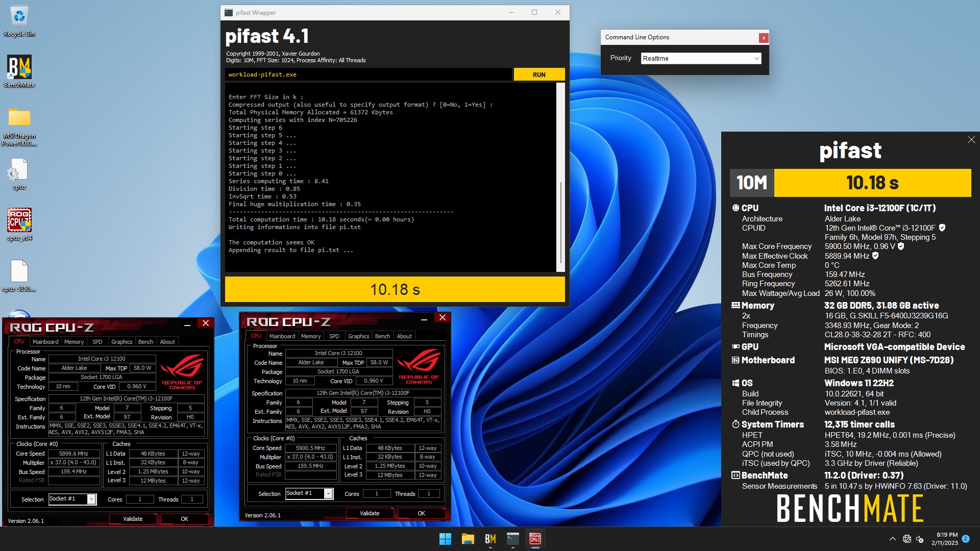This screenshot has height=551, width=980.
Task: Select Bench tab in left CPU-Z
Action: click(x=145, y=342)
